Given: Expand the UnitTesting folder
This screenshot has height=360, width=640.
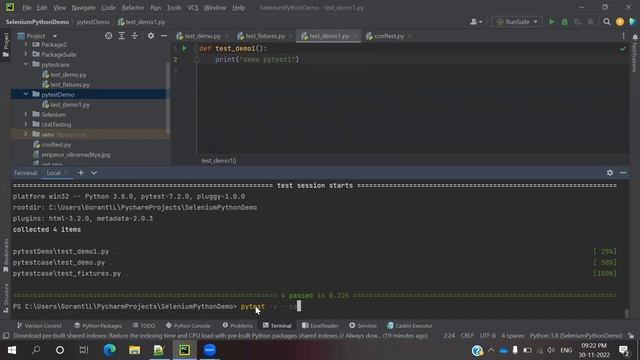Looking at the screenshot, I should (26, 124).
